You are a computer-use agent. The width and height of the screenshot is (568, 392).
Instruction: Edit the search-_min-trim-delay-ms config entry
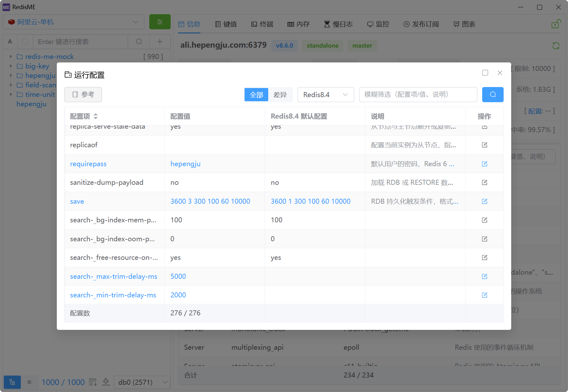coord(484,295)
